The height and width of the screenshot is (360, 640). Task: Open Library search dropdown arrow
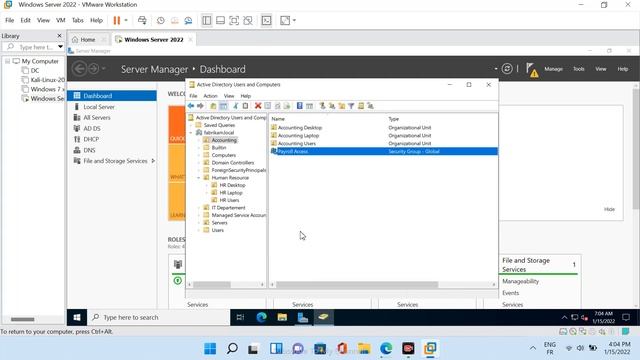(x=60, y=47)
